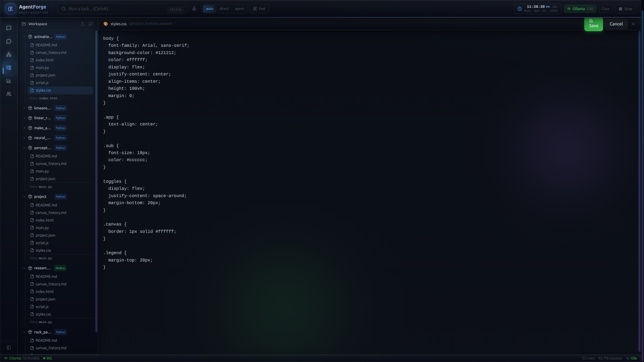The image size is (644, 362).
Task: Click the Clear button
Action: (x=606, y=9)
